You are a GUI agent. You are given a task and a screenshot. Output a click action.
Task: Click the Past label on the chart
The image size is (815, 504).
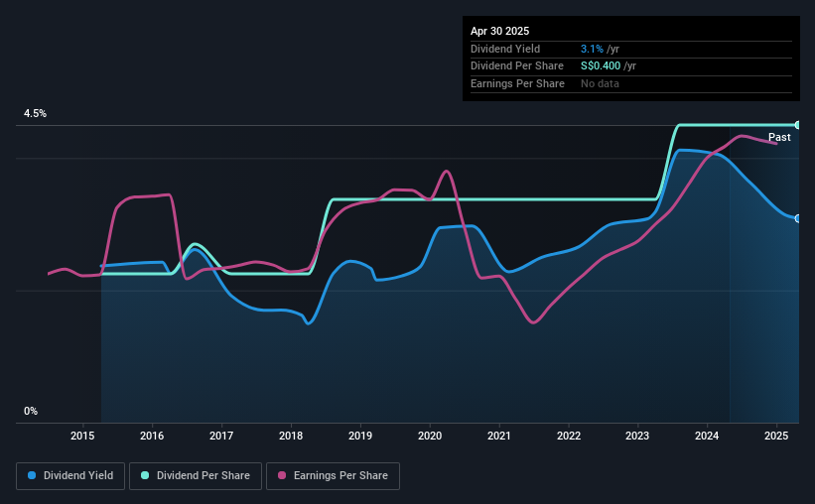779,137
